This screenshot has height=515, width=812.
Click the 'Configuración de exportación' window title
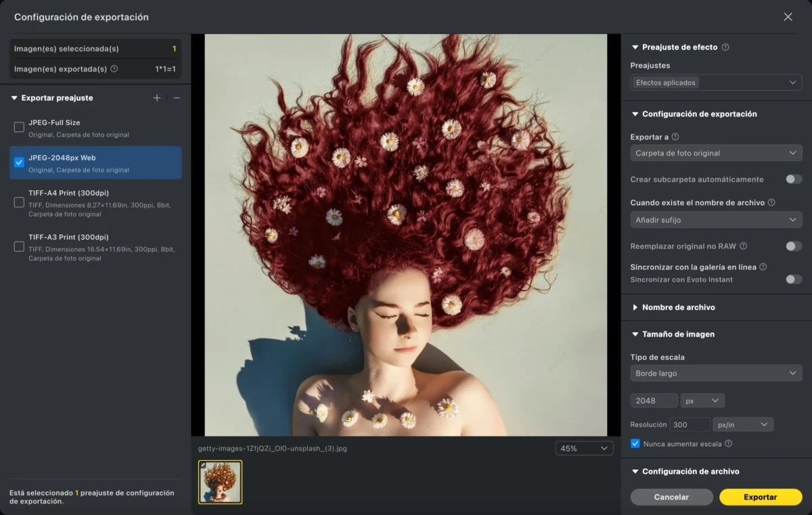click(x=81, y=17)
